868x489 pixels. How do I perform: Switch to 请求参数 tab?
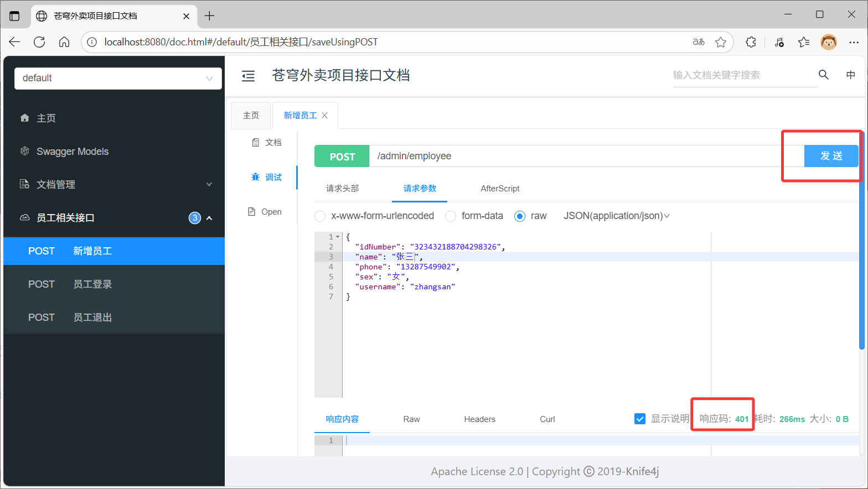[x=420, y=189]
